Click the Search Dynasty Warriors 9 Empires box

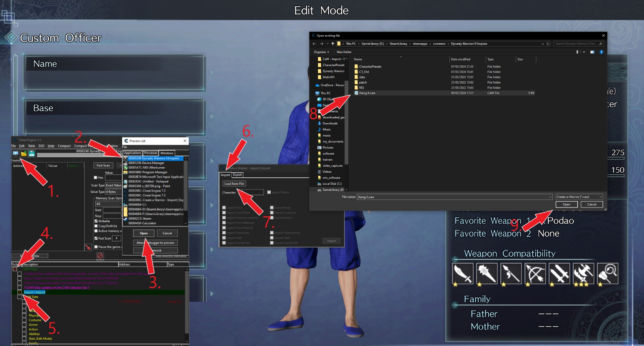point(579,44)
